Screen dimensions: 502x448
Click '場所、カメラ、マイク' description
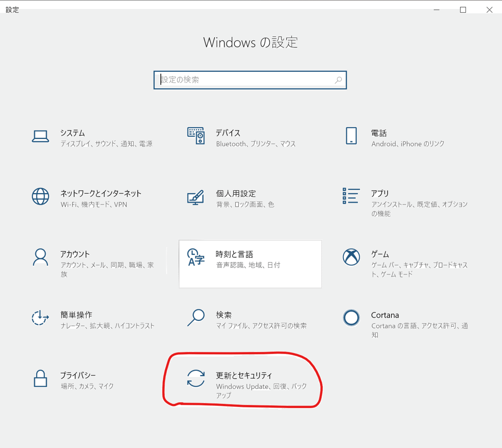coord(87,386)
